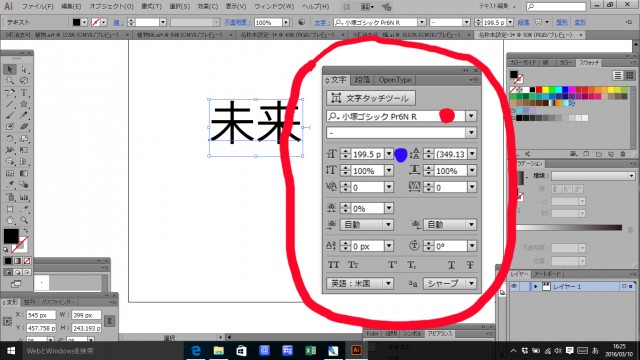Select the Paintbrush tool
Image resolution: width=640 pixels, height=360 pixels.
coord(10,116)
